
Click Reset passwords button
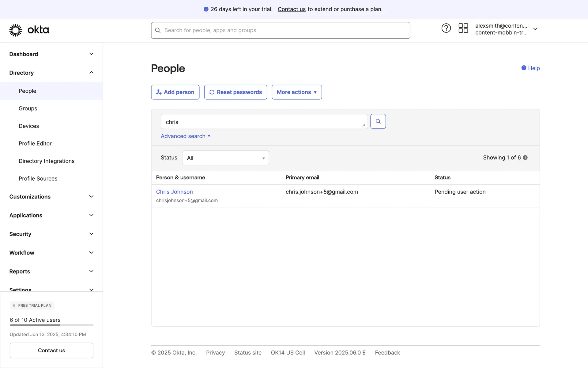point(236,92)
